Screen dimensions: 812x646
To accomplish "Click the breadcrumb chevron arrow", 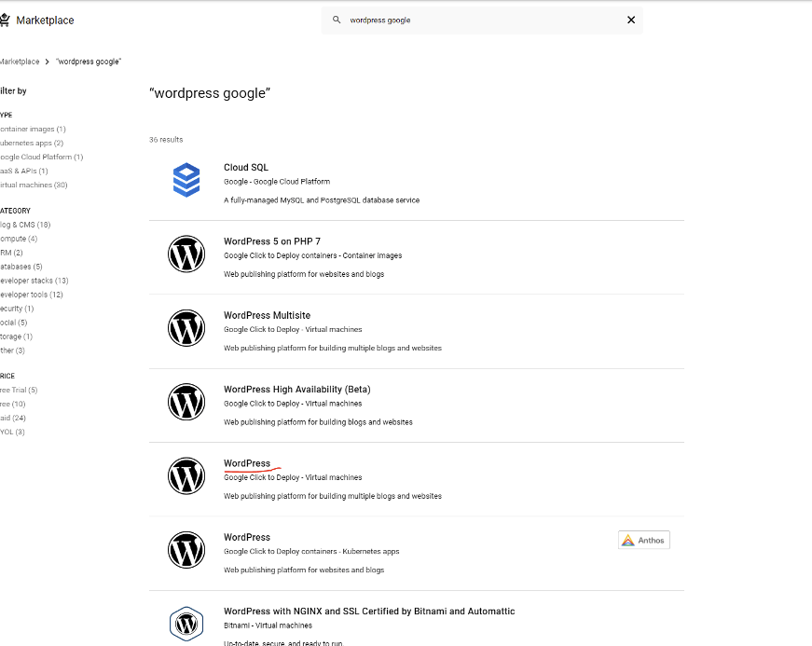I will tap(48, 62).
